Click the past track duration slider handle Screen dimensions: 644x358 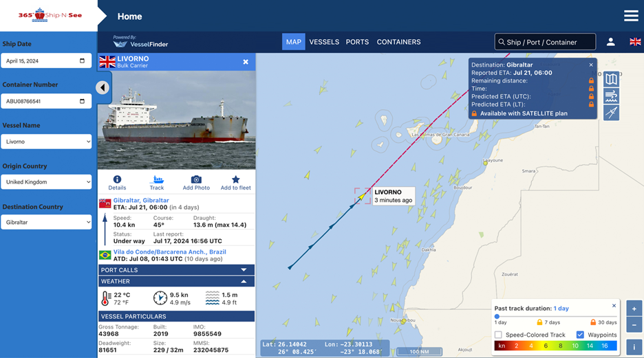click(x=497, y=317)
